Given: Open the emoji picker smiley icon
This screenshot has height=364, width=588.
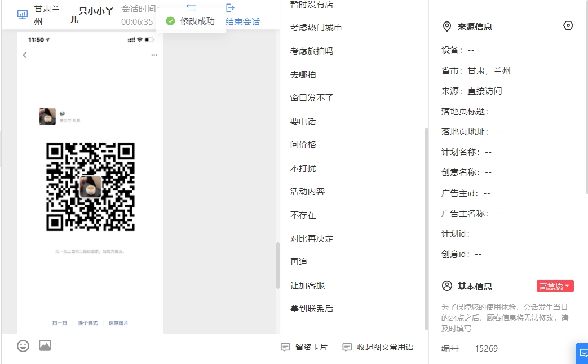Looking at the screenshot, I should coord(23,345).
